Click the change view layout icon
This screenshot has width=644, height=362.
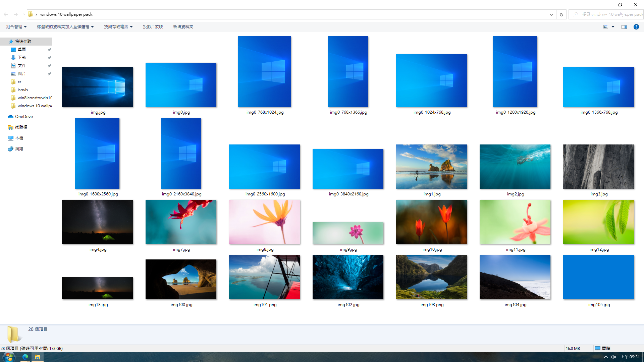606,27
